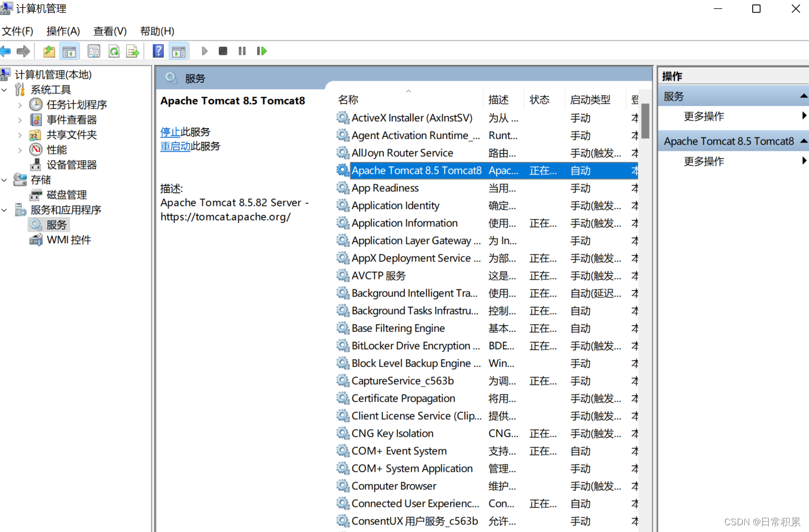Maximize the 计算机管理 window
The image size is (809, 532).
click(756, 9)
